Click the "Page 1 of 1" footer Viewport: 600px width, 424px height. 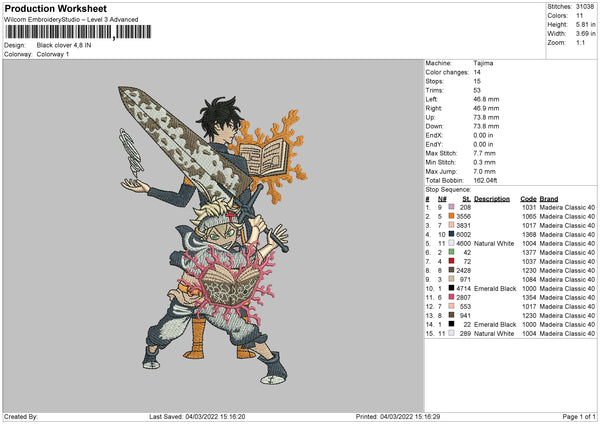pyautogui.click(x=579, y=416)
